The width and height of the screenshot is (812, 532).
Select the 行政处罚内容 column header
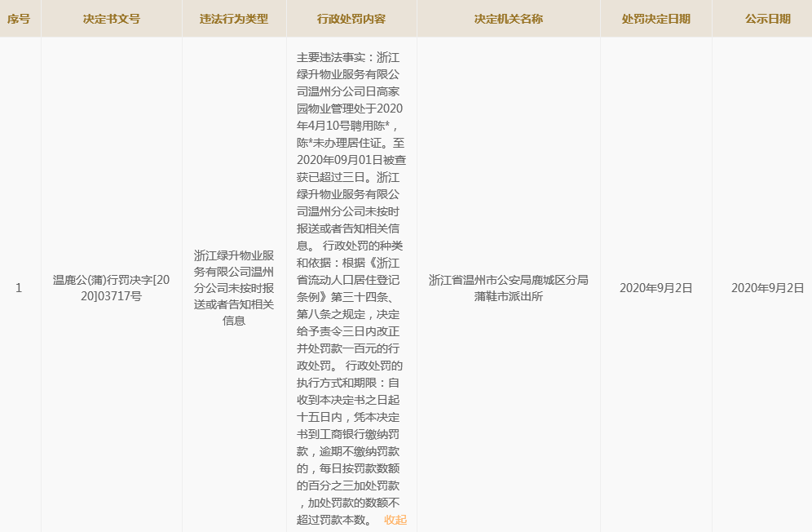tap(351, 20)
